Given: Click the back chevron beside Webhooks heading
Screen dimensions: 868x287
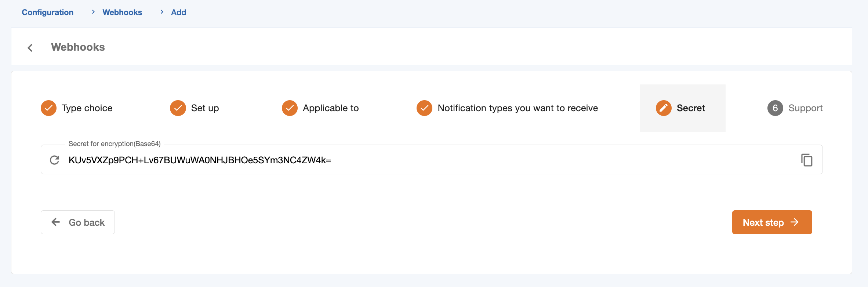Looking at the screenshot, I should click(30, 48).
